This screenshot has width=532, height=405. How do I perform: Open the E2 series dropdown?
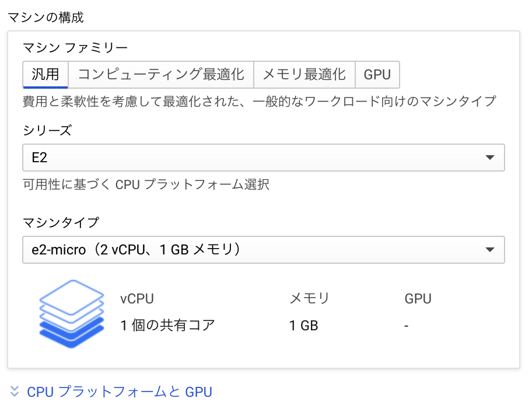[x=262, y=158]
